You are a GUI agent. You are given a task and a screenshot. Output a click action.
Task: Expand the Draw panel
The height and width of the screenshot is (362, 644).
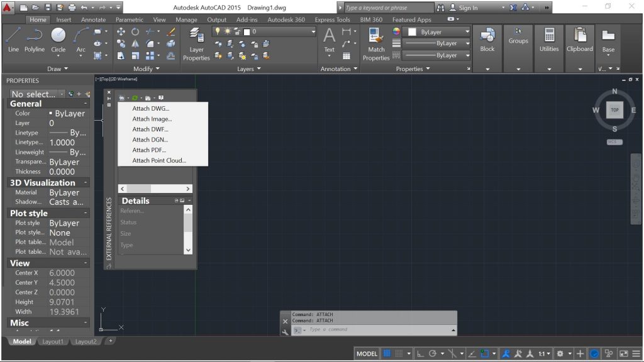click(x=57, y=69)
